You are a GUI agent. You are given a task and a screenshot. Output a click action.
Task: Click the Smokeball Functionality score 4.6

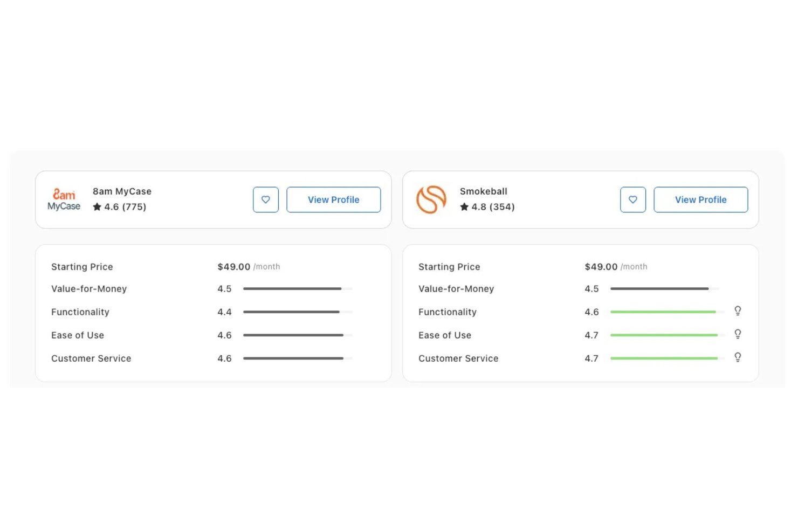coord(591,312)
